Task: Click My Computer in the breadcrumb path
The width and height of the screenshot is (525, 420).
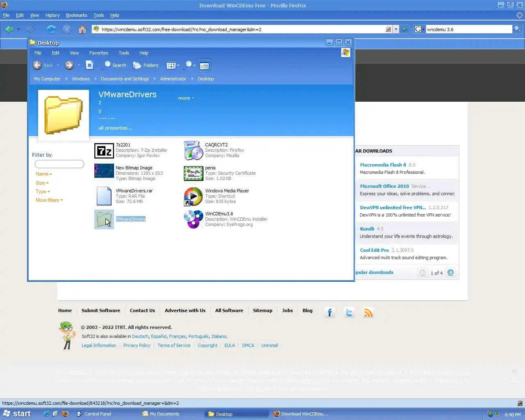Action: [47, 79]
